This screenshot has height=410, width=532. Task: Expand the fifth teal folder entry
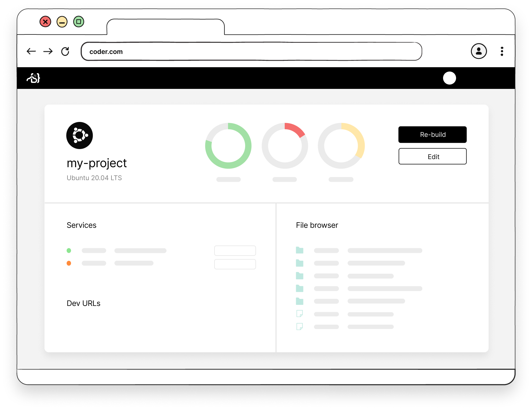[299, 301]
